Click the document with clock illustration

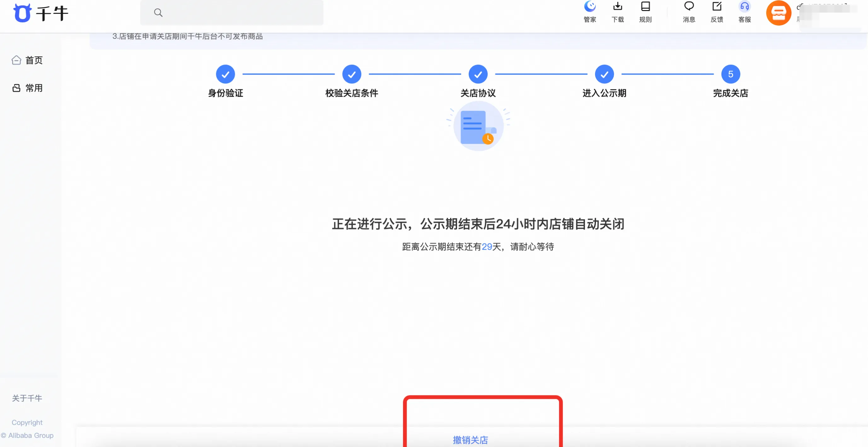(x=478, y=127)
